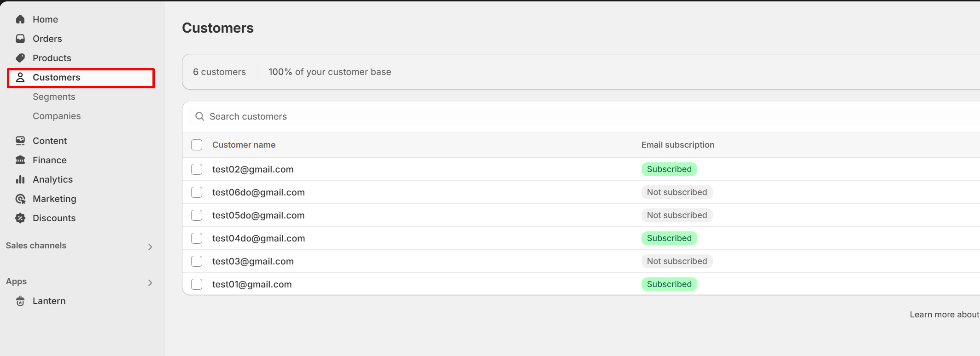The width and height of the screenshot is (980, 356).
Task: Click the 100% of your customer base text
Action: (330, 72)
